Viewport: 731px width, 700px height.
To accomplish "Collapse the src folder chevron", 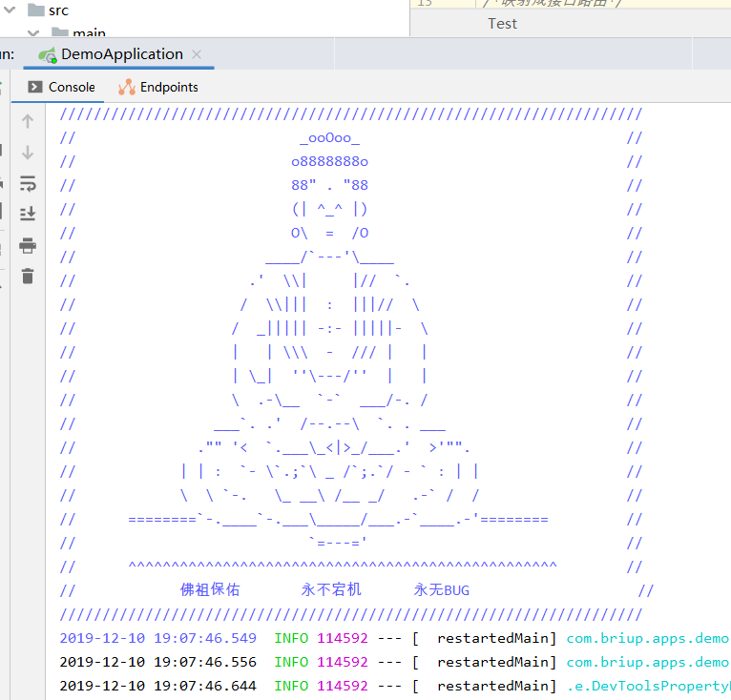I will 10,10.
